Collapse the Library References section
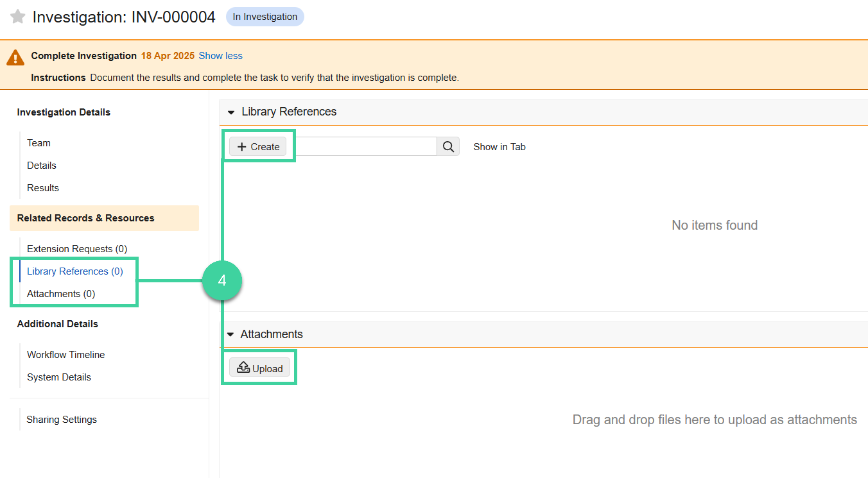 click(x=231, y=112)
